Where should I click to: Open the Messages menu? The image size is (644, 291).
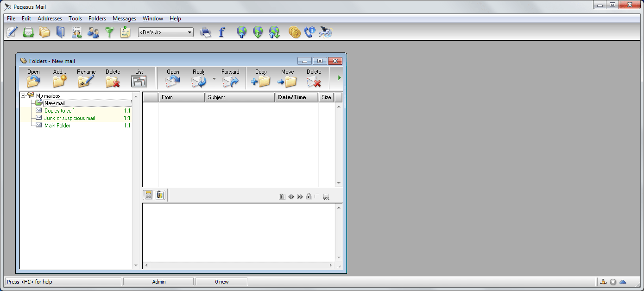pyautogui.click(x=124, y=19)
